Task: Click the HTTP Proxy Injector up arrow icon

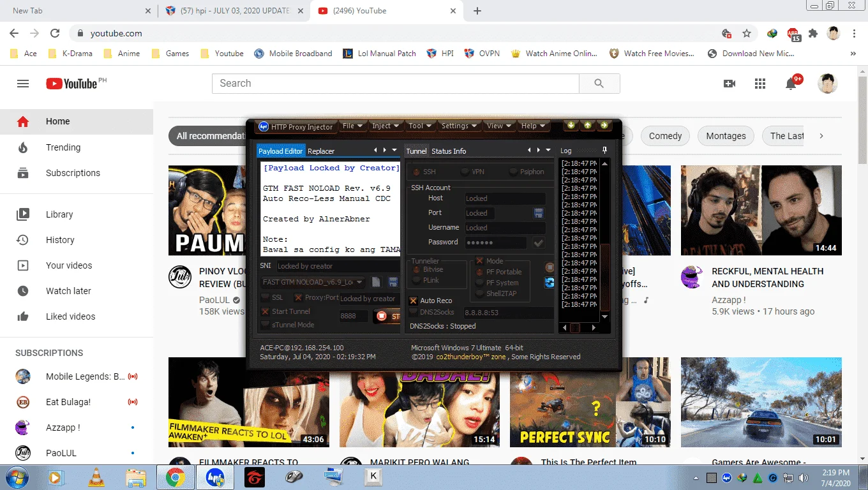Action: click(x=588, y=125)
